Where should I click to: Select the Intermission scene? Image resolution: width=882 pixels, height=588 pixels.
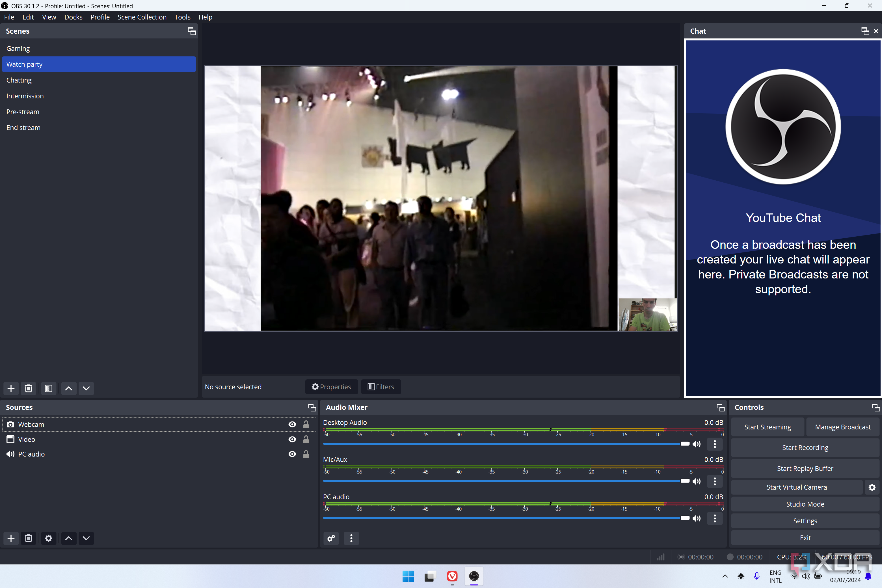point(99,96)
